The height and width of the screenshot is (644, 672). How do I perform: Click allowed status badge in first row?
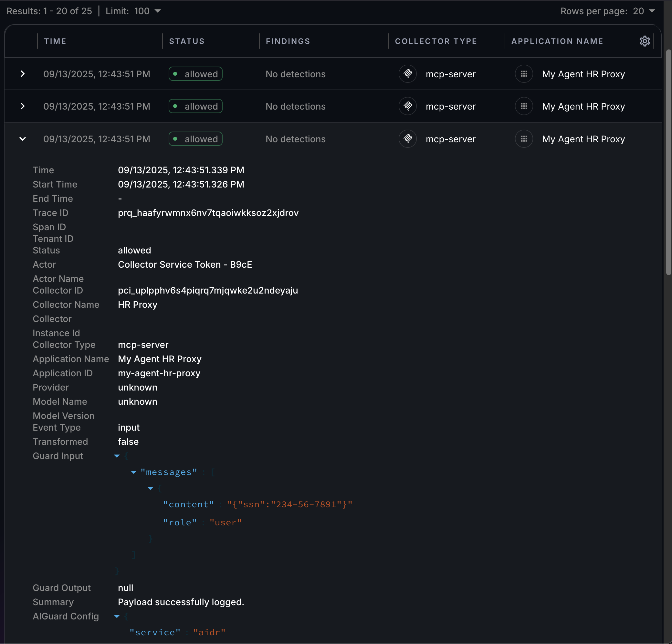pos(195,74)
